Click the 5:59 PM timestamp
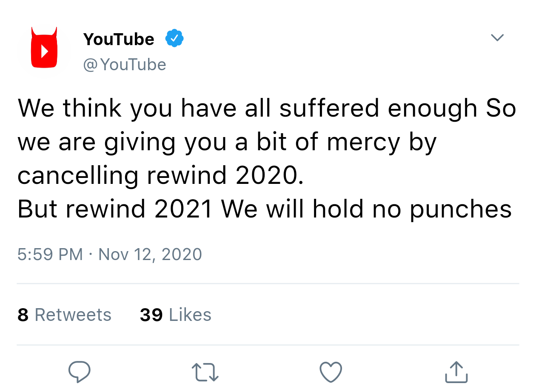 50,255
